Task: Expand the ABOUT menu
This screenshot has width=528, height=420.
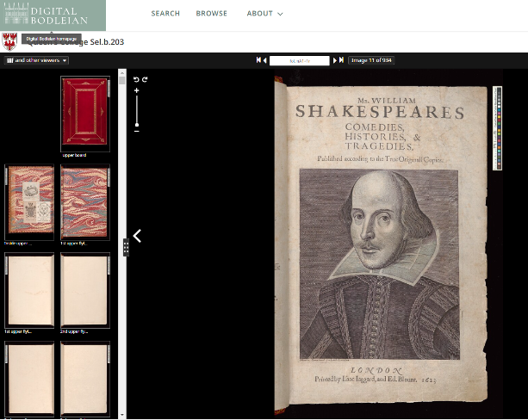Action: pyautogui.click(x=264, y=14)
